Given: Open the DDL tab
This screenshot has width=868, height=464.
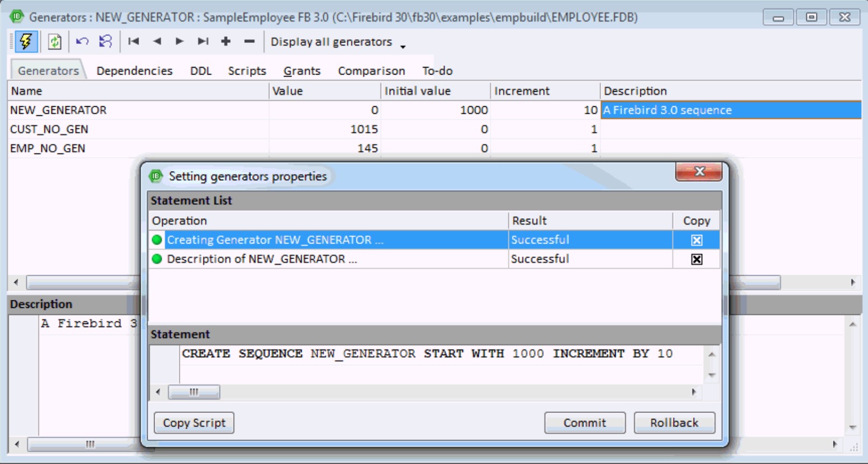Looking at the screenshot, I should click(201, 71).
